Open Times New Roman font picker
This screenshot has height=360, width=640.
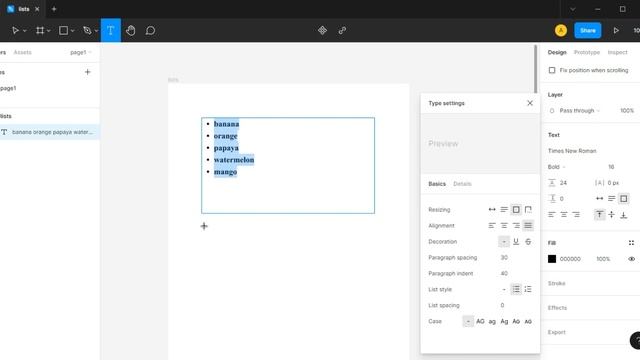(572, 151)
